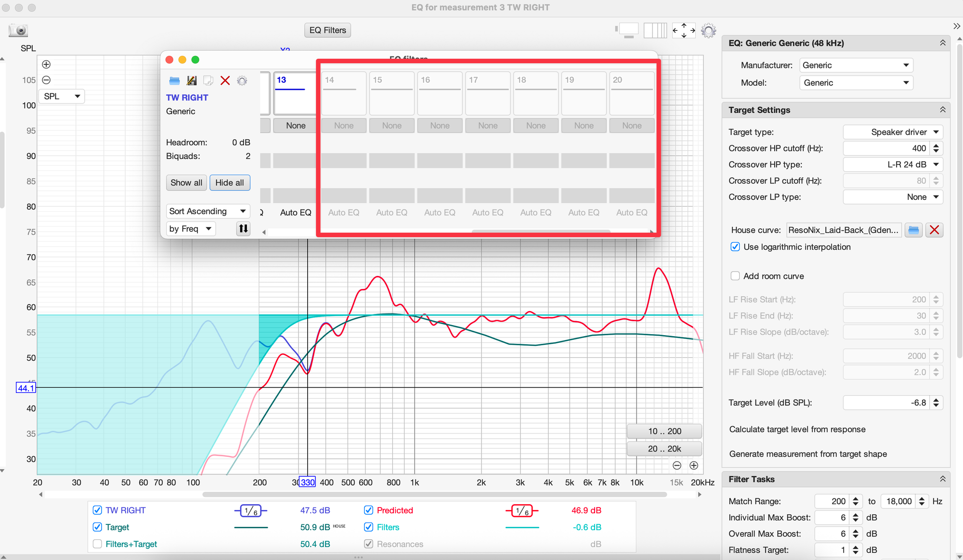Browse for house curve file
Image resolution: width=963 pixels, height=560 pixels.
click(x=913, y=230)
